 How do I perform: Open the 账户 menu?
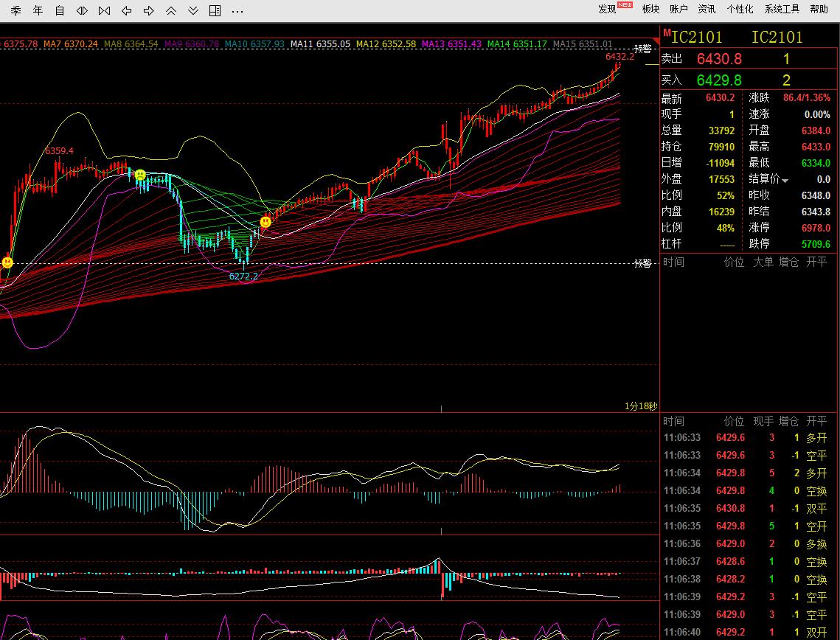point(678,9)
